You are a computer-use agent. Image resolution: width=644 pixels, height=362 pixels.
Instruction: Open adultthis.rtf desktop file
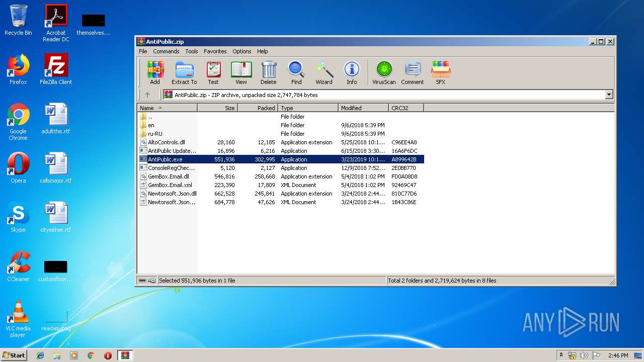point(56,119)
